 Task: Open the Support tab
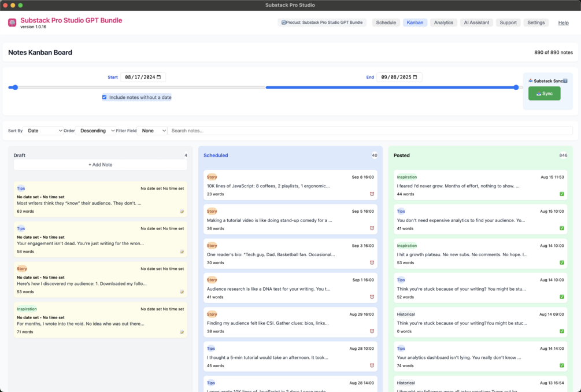pos(508,23)
